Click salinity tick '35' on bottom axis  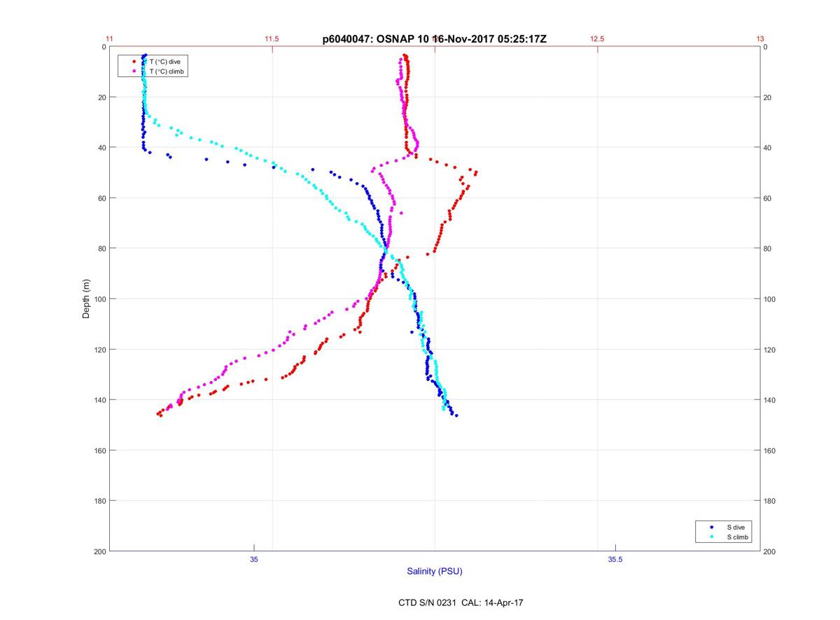click(x=254, y=559)
